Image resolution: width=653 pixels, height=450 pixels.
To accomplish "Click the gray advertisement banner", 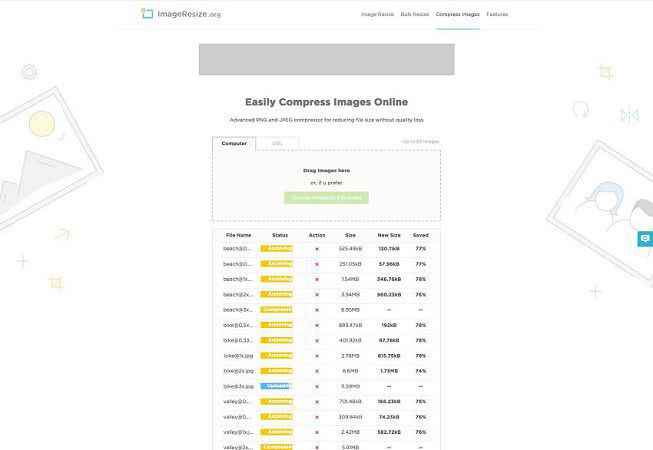I will (x=326, y=59).
